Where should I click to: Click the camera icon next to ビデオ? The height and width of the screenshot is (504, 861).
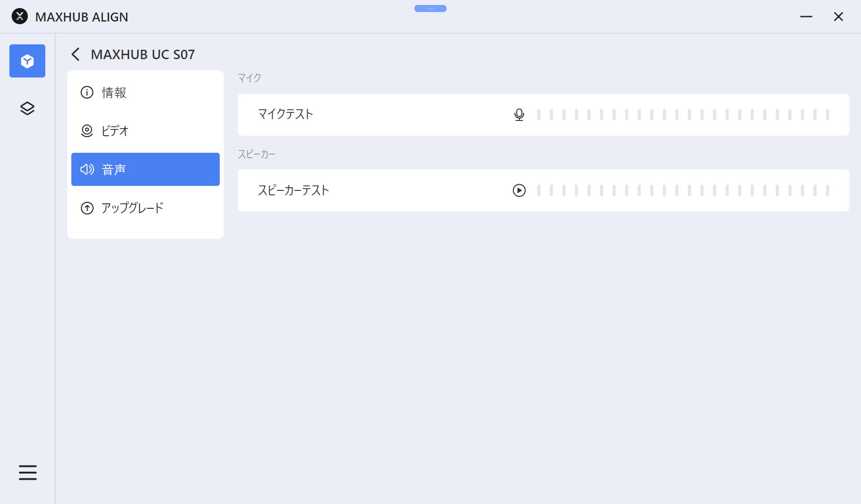pyautogui.click(x=87, y=131)
